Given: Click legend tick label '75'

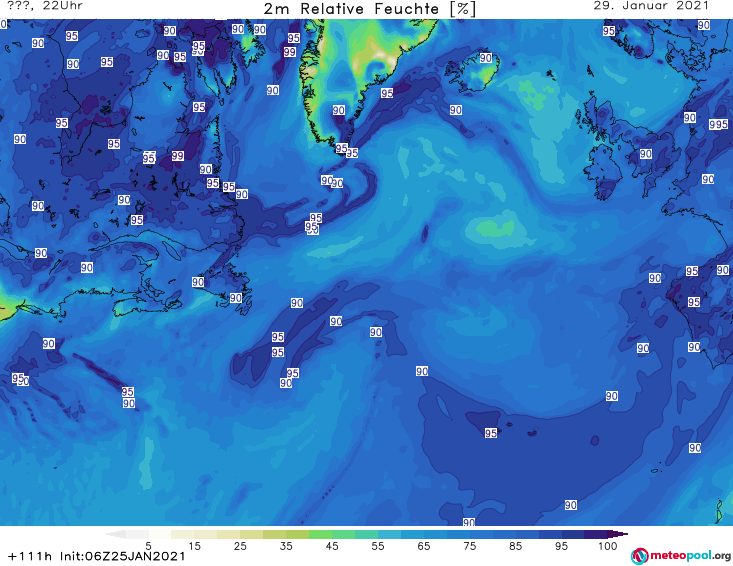Looking at the screenshot, I should [x=470, y=546].
